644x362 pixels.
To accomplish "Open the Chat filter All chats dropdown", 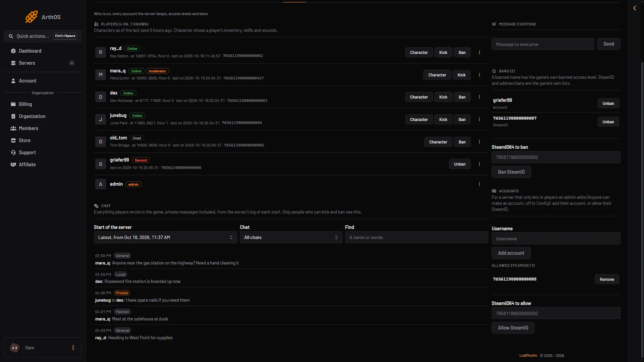I will [x=291, y=238].
